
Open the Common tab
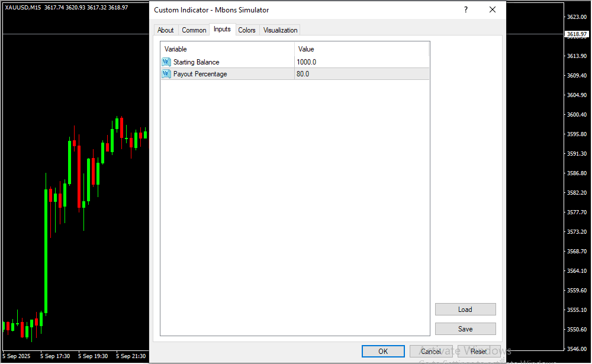[194, 30]
